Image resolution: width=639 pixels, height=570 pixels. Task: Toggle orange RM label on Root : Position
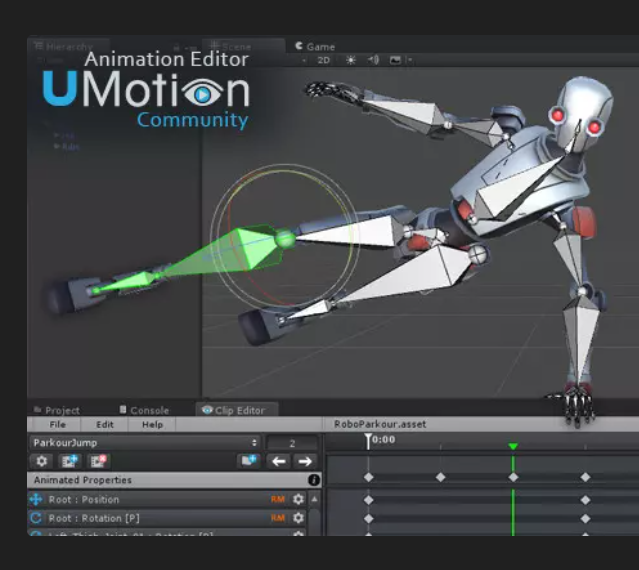pyautogui.click(x=278, y=499)
